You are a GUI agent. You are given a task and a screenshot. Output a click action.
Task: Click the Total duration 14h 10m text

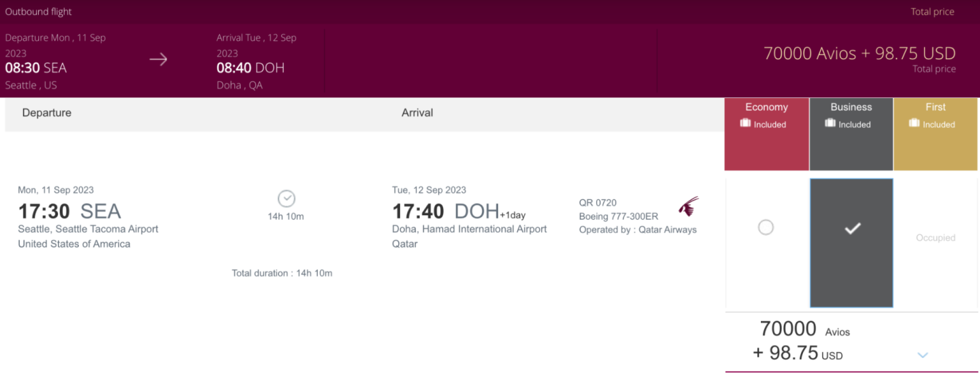click(x=282, y=274)
